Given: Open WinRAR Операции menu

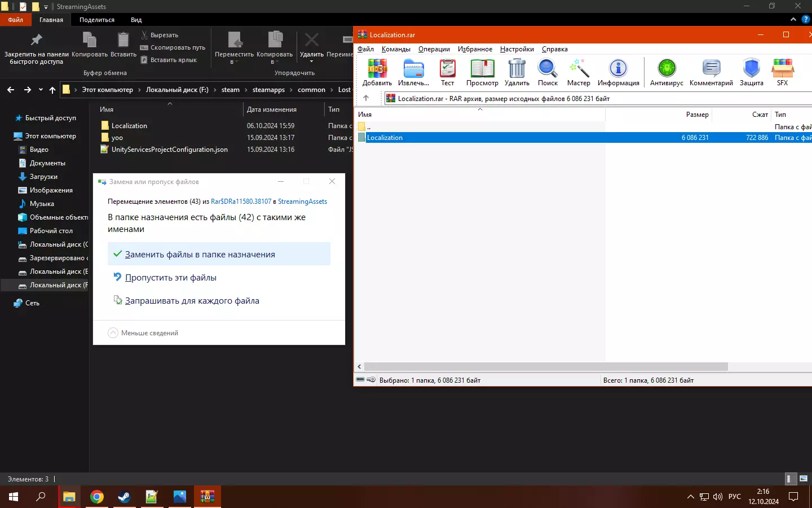Looking at the screenshot, I should pyautogui.click(x=434, y=49).
